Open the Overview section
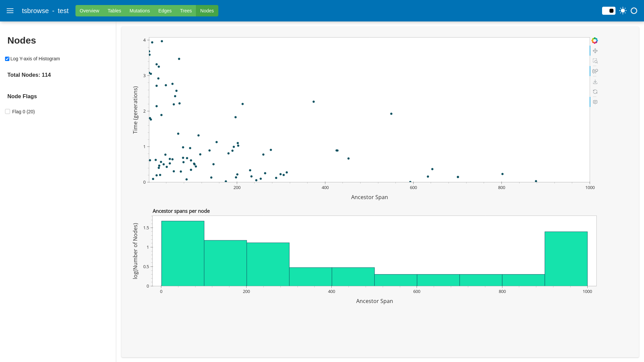 89,11
